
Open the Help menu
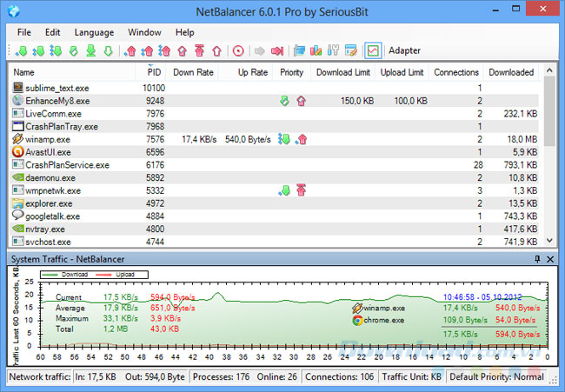[184, 32]
